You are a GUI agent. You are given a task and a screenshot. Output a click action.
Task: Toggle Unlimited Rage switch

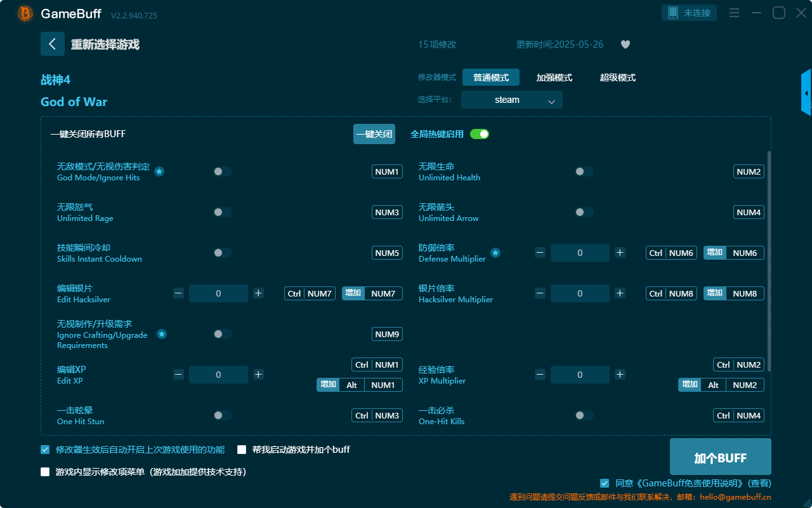point(223,212)
